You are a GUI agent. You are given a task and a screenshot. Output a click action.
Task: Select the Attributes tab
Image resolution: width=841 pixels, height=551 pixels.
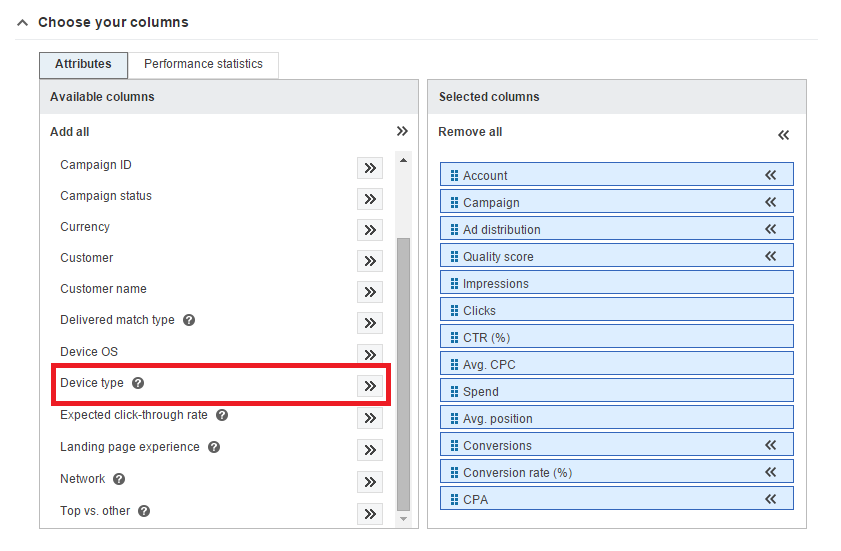pyautogui.click(x=83, y=64)
